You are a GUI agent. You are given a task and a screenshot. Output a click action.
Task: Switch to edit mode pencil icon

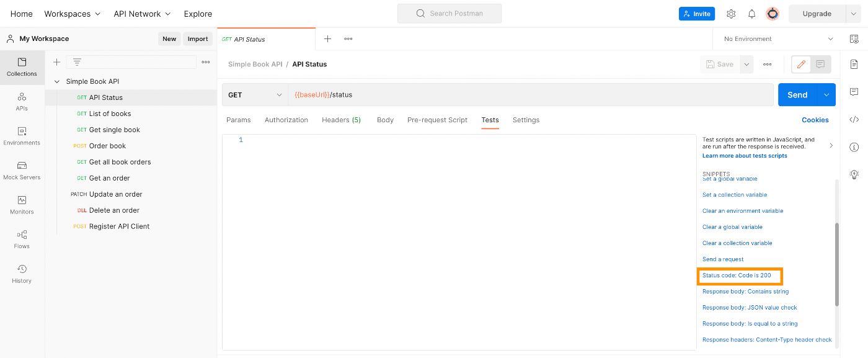coord(801,64)
